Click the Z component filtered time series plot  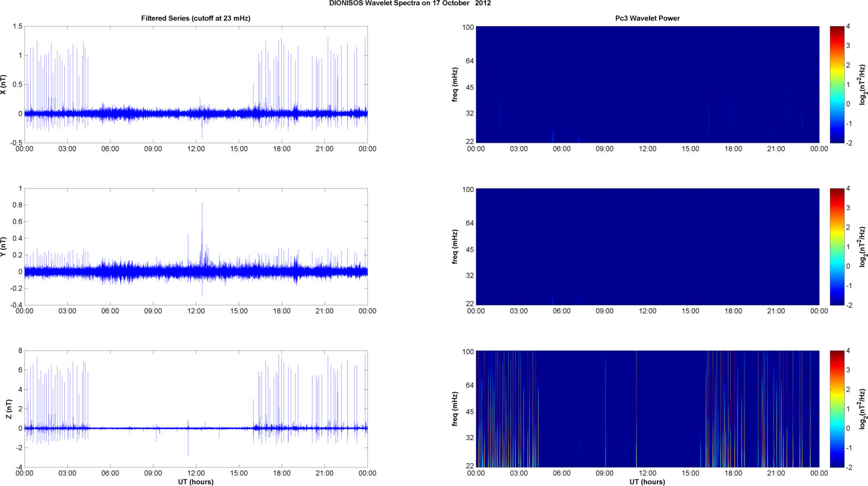(196, 409)
